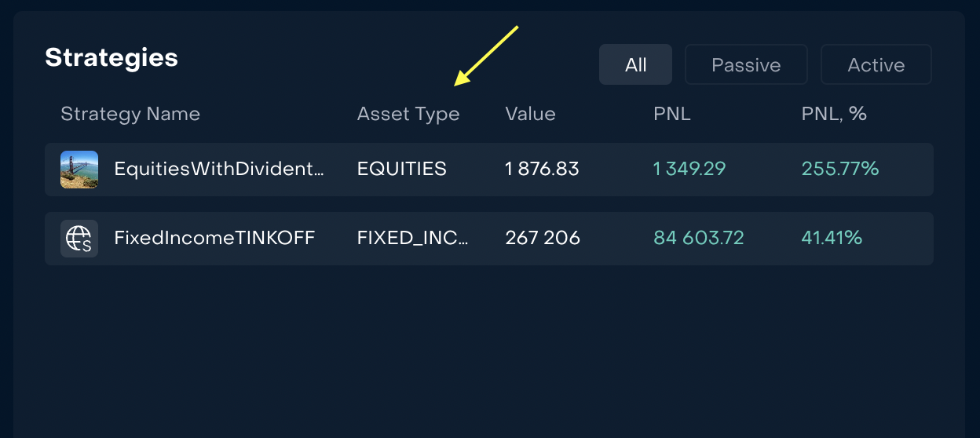This screenshot has width=980, height=438.
Task: Switch to the Passive strategies filter
Action: (x=746, y=65)
